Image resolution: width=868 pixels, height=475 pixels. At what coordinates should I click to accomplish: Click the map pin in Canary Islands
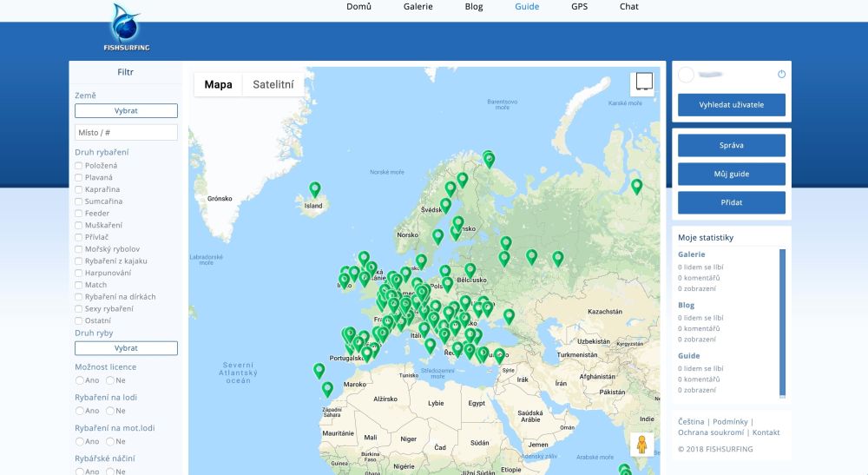coord(327,389)
